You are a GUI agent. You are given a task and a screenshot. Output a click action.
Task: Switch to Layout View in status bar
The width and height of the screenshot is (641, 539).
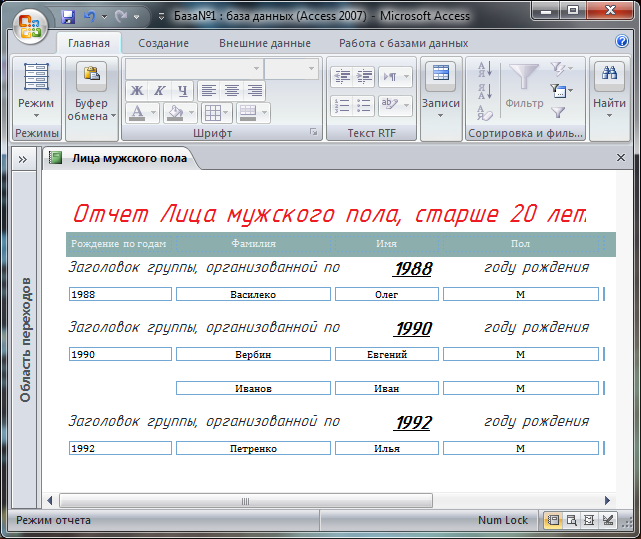click(589, 520)
